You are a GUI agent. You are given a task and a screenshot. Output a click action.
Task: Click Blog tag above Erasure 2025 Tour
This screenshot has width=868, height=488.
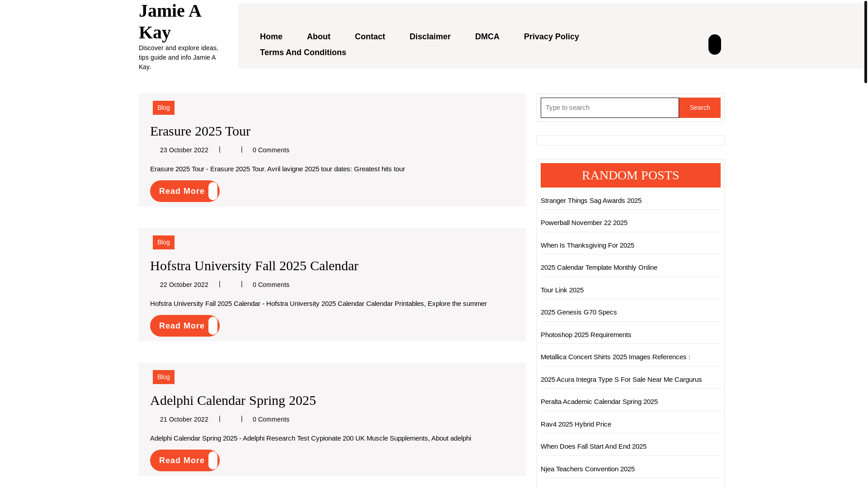click(164, 108)
